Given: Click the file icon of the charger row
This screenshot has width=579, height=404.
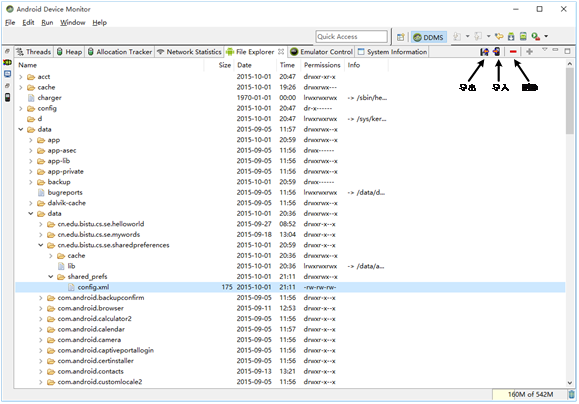Looking at the screenshot, I should coord(31,98).
